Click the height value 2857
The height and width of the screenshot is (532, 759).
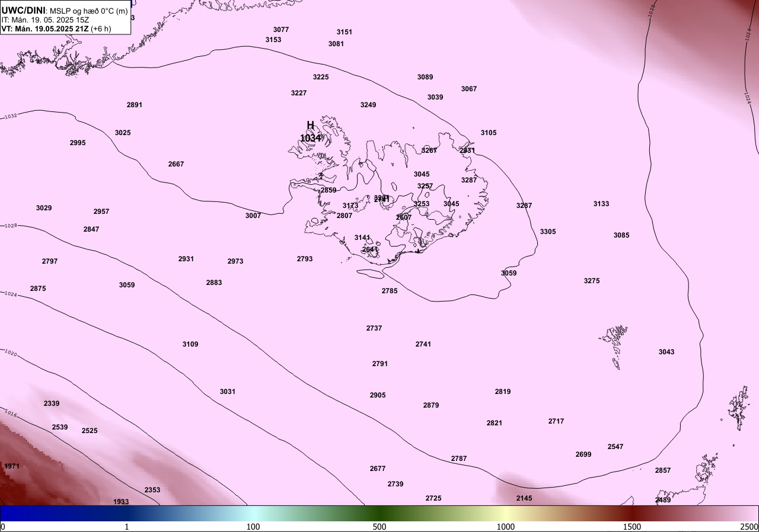663,470
